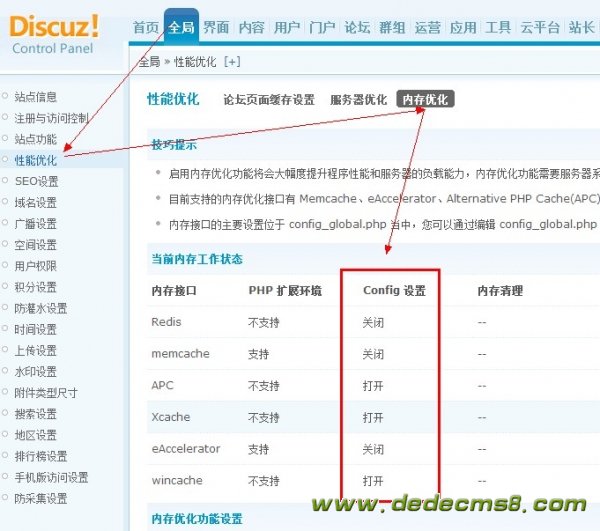
Task: Open 广播设置 in the sidebar
Action: tap(35, 223)
